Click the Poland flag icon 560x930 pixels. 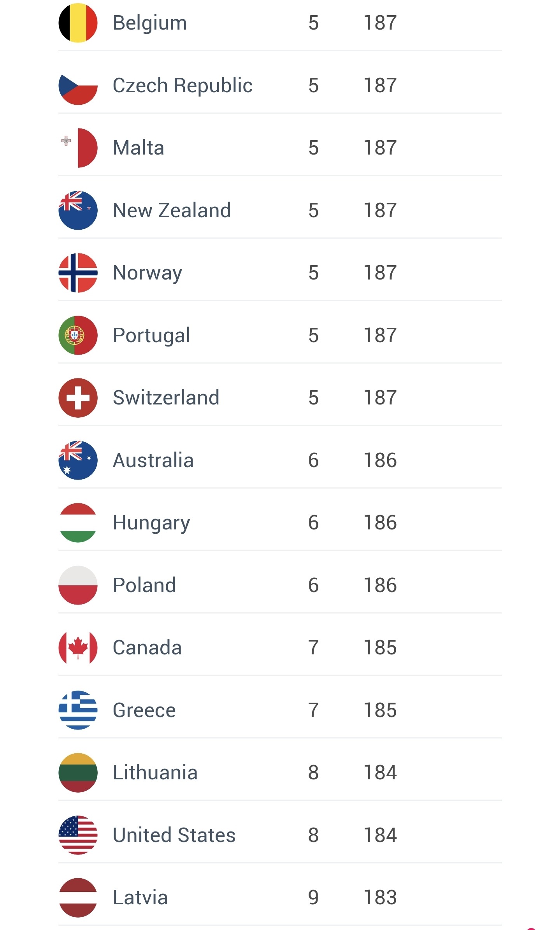click(78, 585)
